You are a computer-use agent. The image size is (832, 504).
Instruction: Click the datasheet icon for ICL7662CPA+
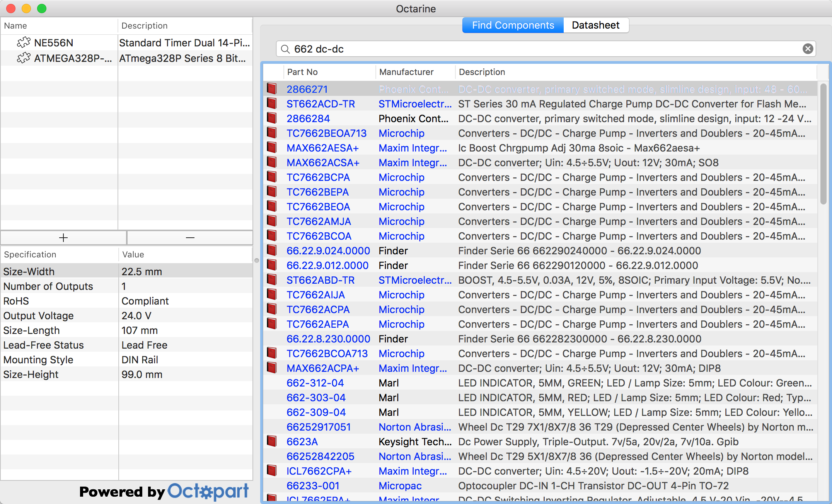(272, 471)
